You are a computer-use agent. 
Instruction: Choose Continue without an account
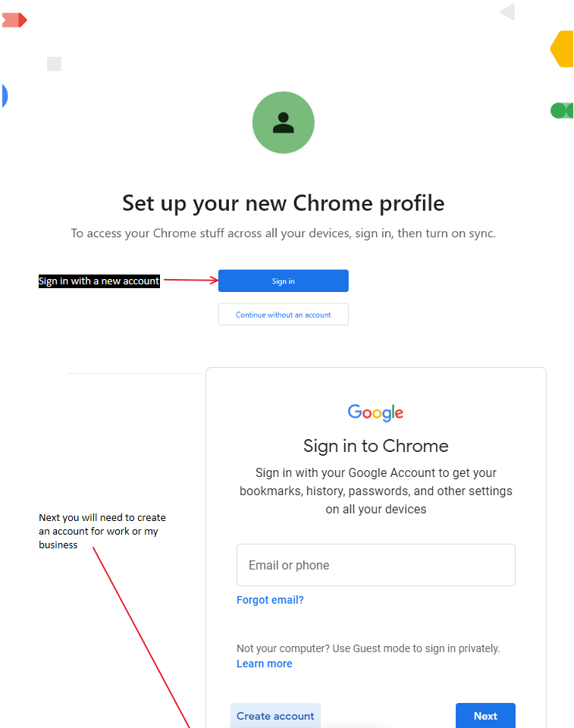[284, 314]
